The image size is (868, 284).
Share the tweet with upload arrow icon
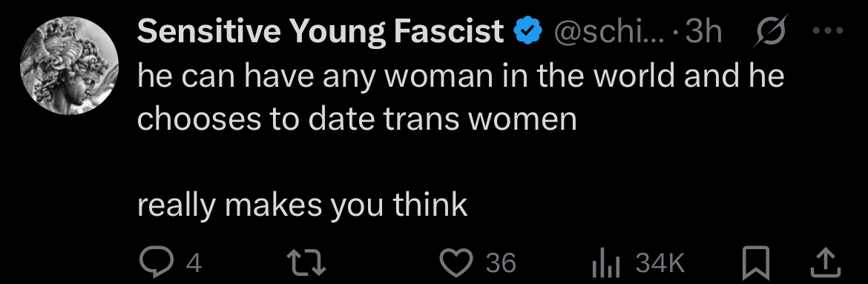[x=826, y=263]
